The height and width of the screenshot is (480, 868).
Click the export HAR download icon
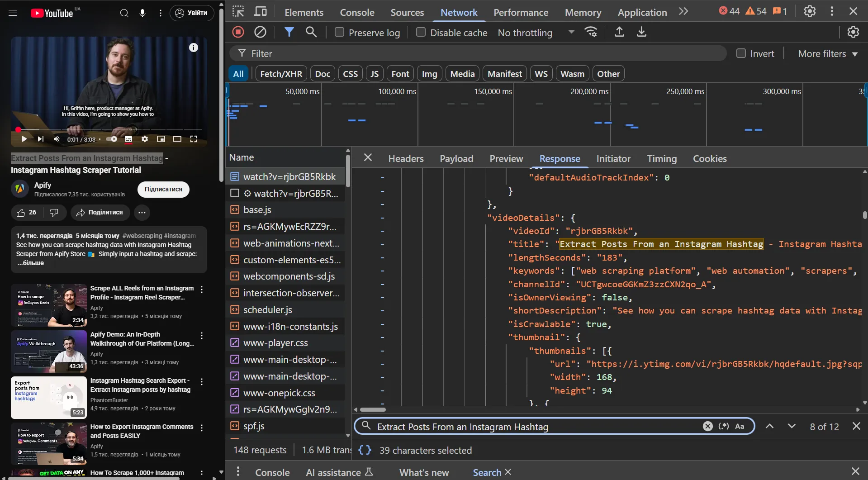click(x=641, y=32)
